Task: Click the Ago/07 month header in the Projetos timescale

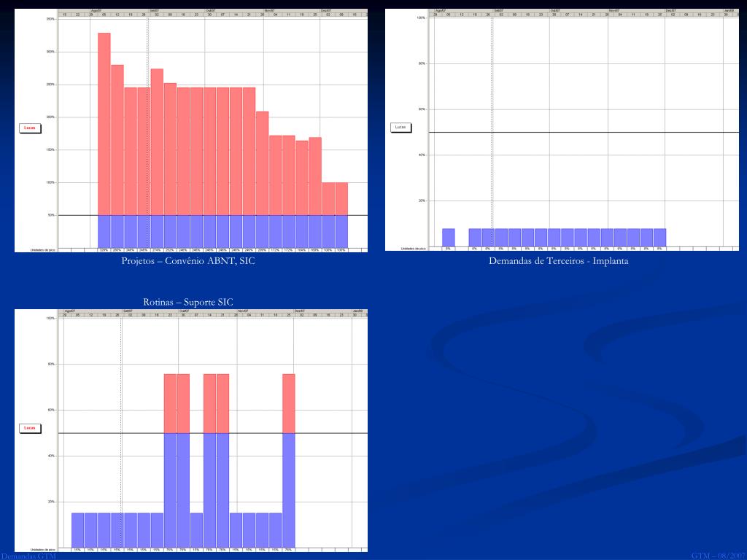Action: coord(96,10)
